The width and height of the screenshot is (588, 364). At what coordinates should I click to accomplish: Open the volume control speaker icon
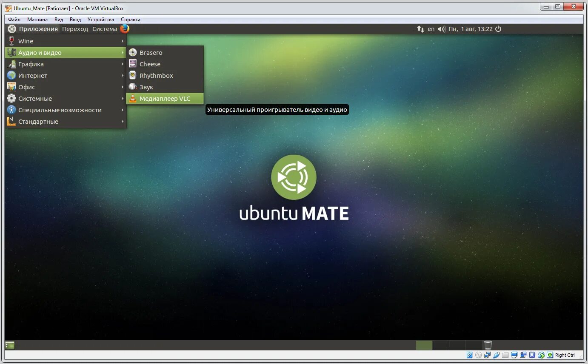point(441,29)
